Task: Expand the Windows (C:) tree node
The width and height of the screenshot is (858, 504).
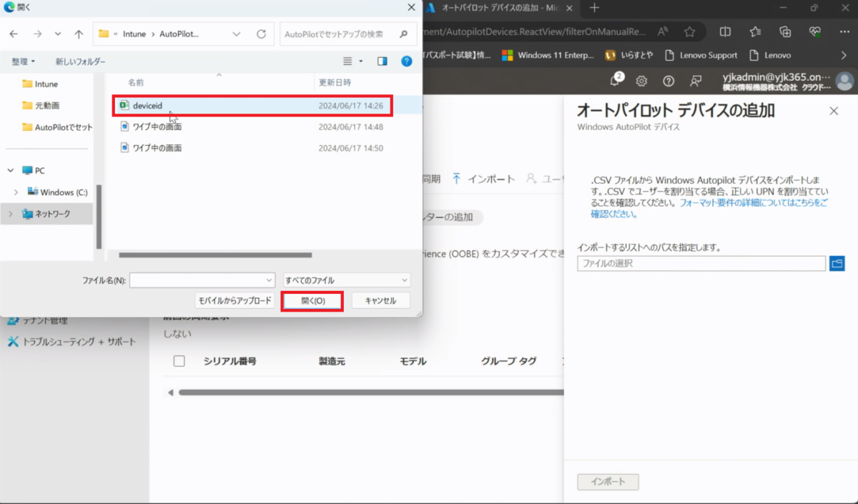Action: pyautogui.click(x=16, y=192)
